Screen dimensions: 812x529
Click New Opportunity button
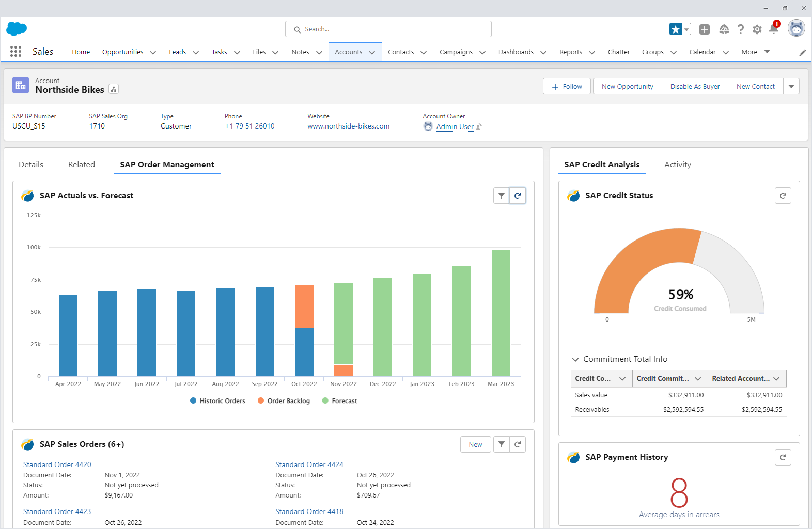pyautogui.click(x=628, y=86)
